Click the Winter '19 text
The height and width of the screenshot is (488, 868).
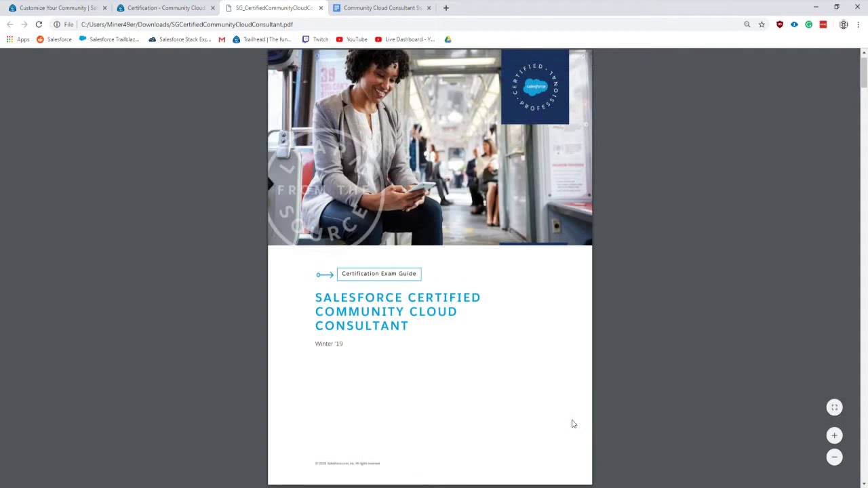point(329,344)
